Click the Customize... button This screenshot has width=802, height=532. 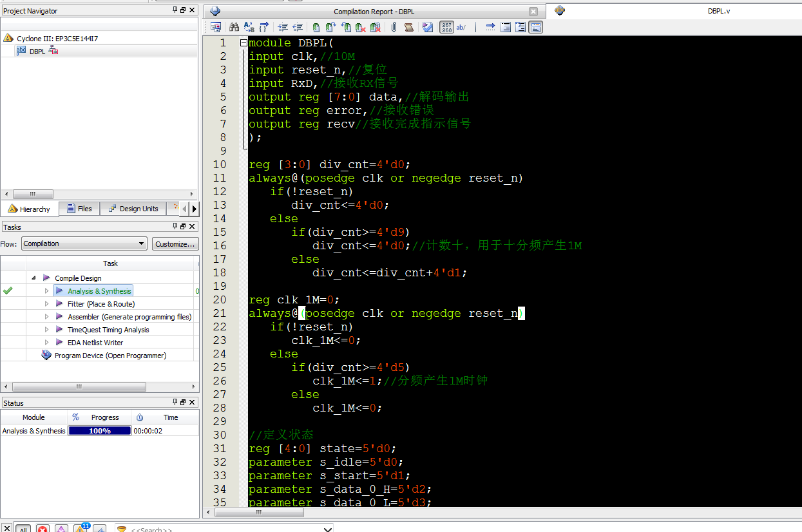click(x=175, y=244)
